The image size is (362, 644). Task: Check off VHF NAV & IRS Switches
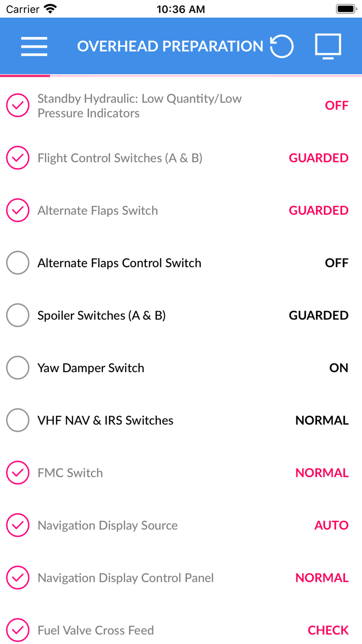point(17,420)
